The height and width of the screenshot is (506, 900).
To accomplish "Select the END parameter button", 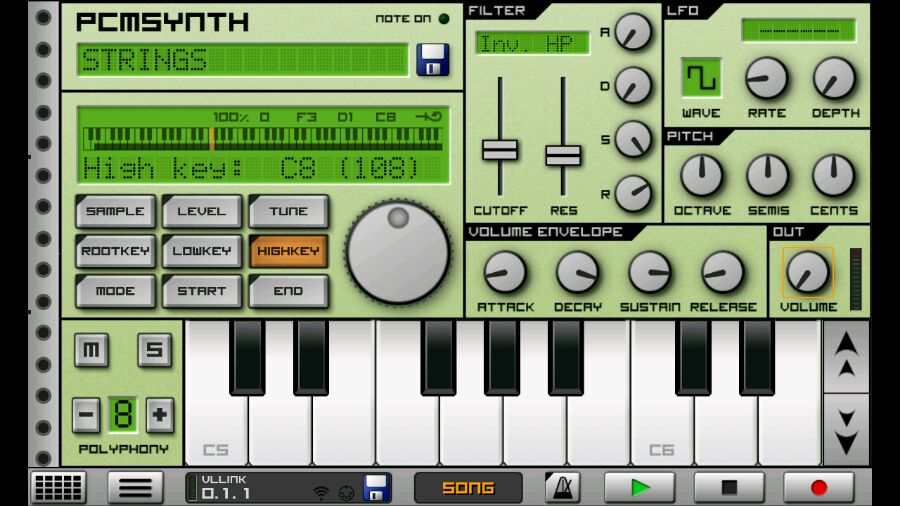I will 288,291.
